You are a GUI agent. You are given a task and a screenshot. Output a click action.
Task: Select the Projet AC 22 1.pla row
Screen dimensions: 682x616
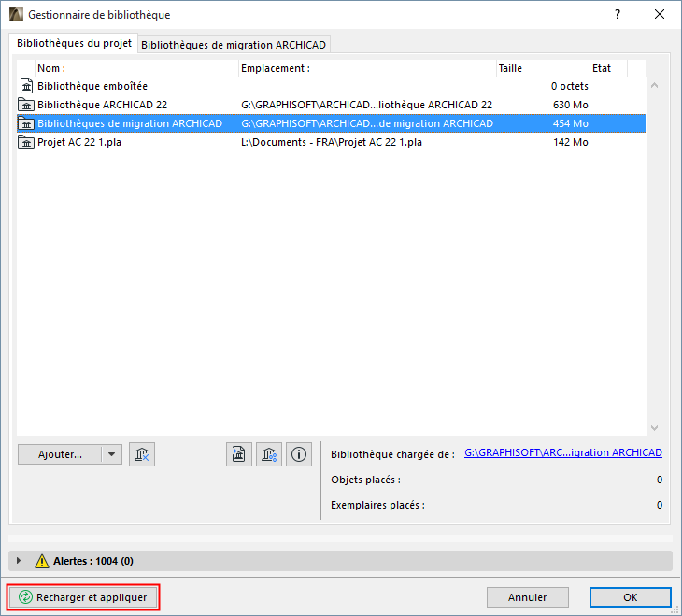(332, 142)
